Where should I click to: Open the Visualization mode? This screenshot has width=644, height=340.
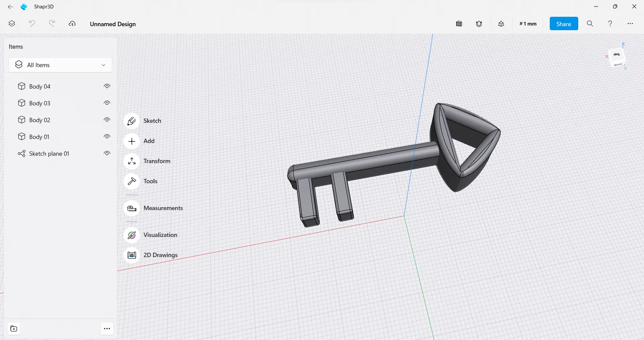[x=131, y=235]
